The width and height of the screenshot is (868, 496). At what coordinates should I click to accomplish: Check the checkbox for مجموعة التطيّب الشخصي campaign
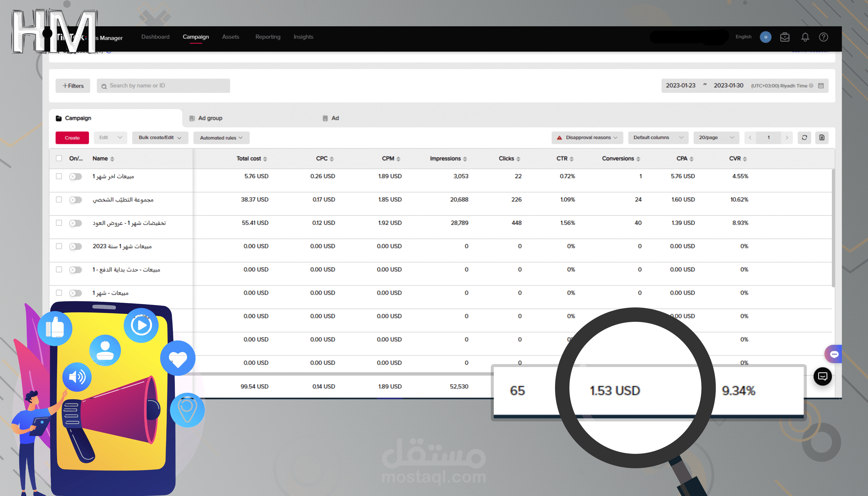coord(59,200)
